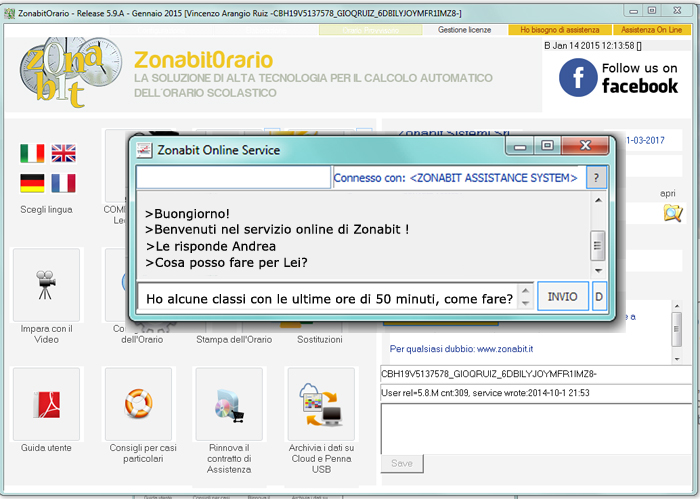Click the license code field CBH19V5137578
The width and height of the screenshot is (700, 499).
pos(536,374)
